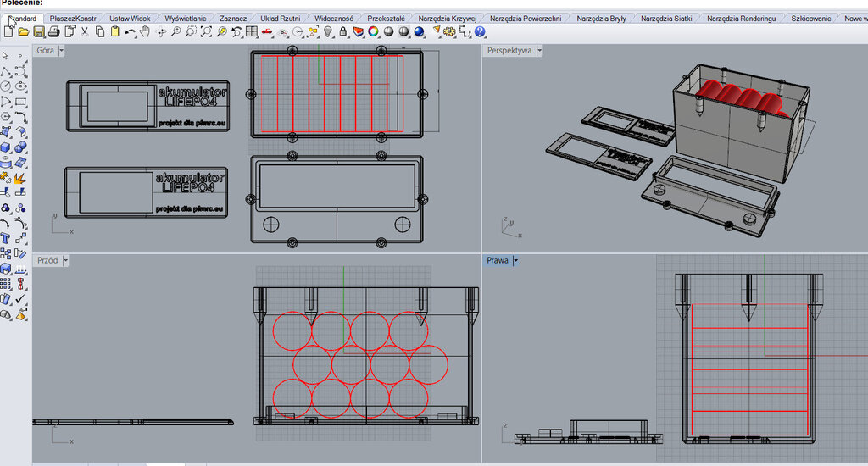Click the Undo arrow icon

point(130,31)
